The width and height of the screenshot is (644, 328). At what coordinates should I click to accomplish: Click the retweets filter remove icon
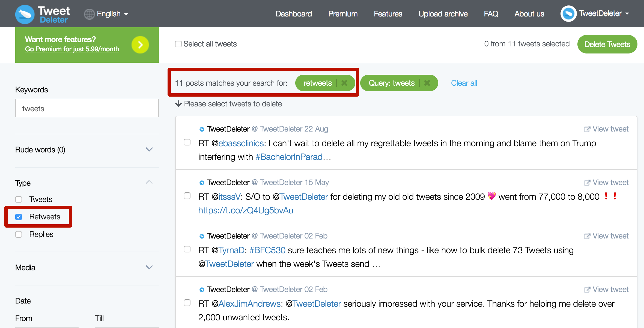(345, 83)
